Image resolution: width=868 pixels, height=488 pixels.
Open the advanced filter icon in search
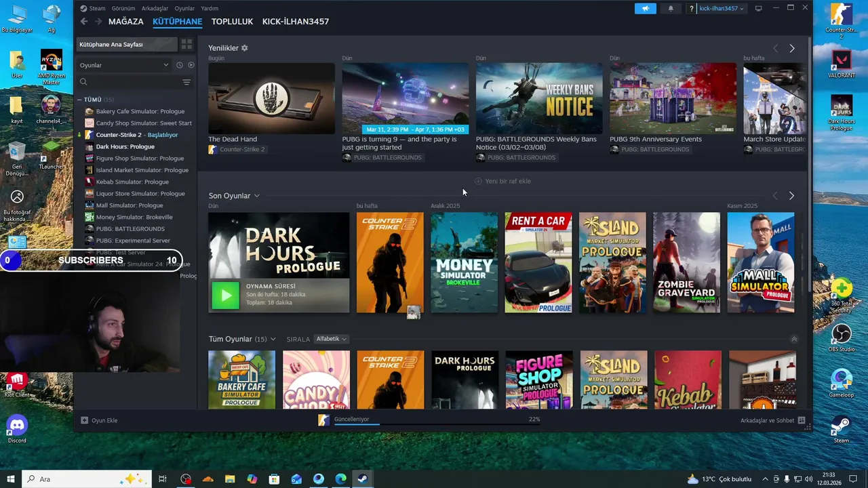coord(186,82)
